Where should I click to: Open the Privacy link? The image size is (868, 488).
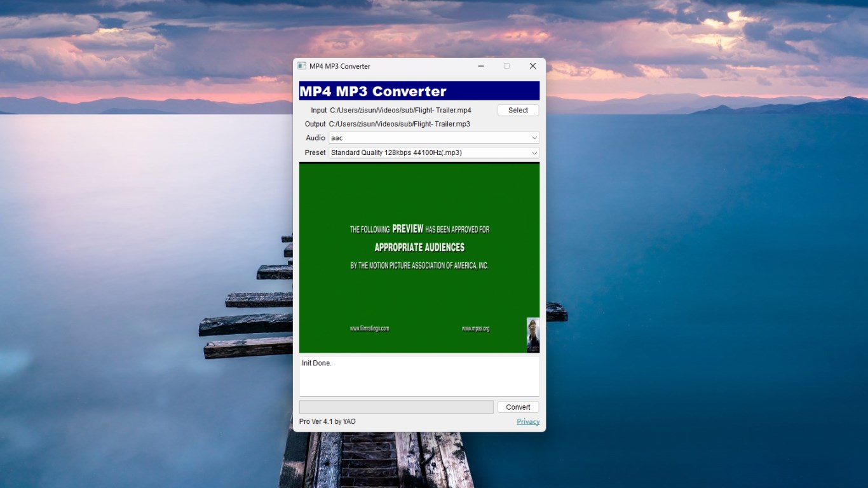click(x=528, y=422)
